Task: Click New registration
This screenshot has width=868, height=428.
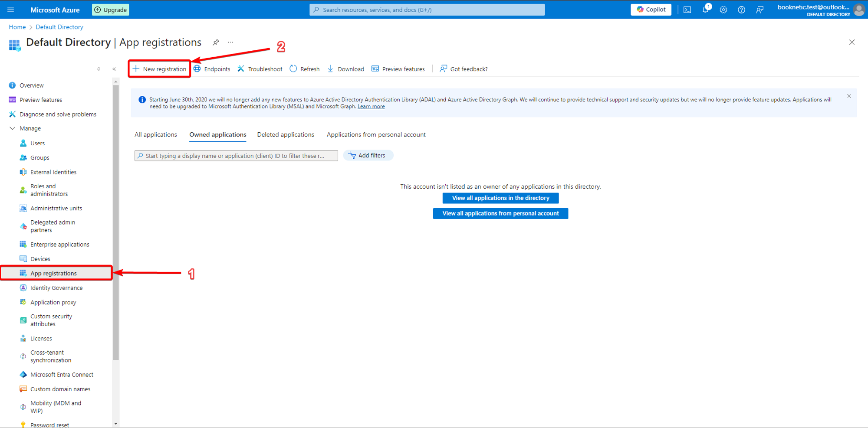Action: [159, 69]
